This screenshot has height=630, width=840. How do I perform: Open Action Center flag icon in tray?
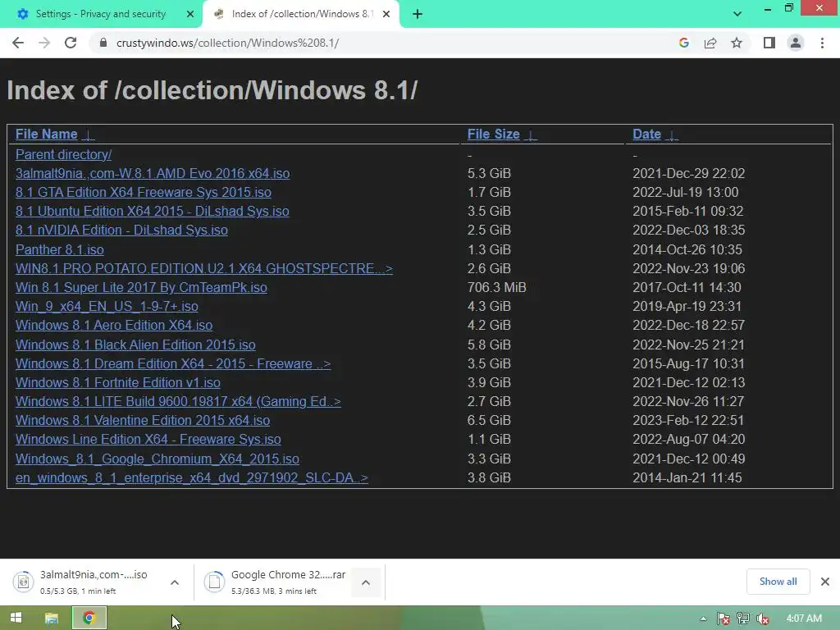pos(723,619)
